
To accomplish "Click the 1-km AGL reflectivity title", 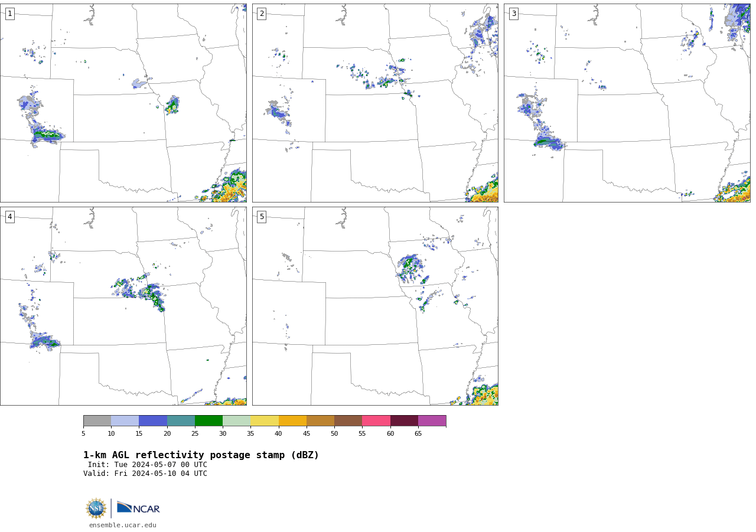I will point(201,455).
